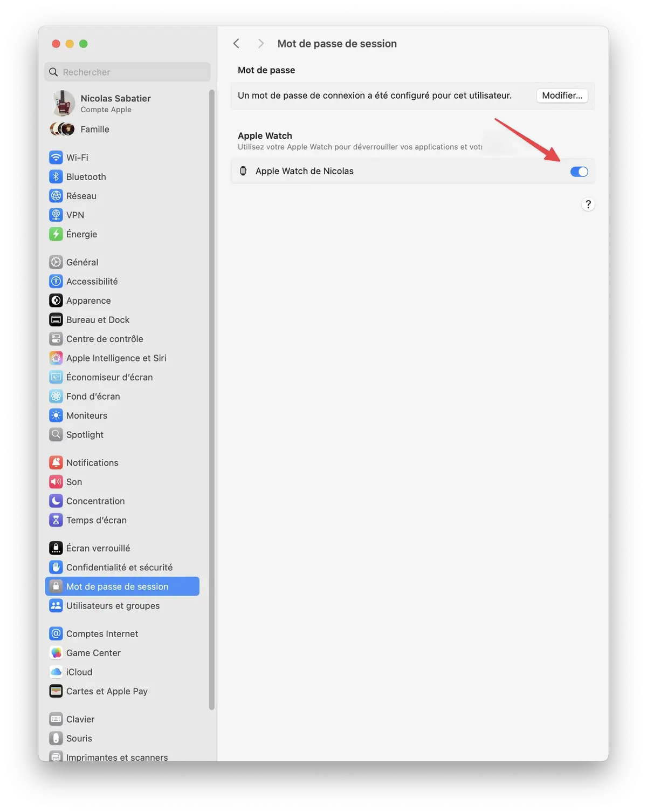Select the Mot de passe de session item
The image size is (647, 812).
point(117,586)
